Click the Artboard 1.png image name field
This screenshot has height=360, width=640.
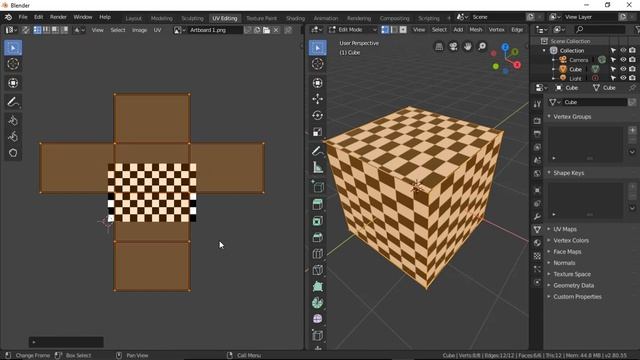(x=216, y=30)
